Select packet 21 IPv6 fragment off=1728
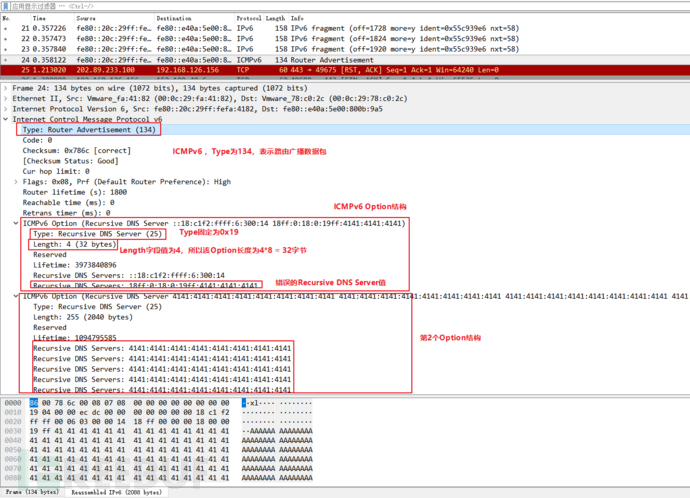 (345, 28)
